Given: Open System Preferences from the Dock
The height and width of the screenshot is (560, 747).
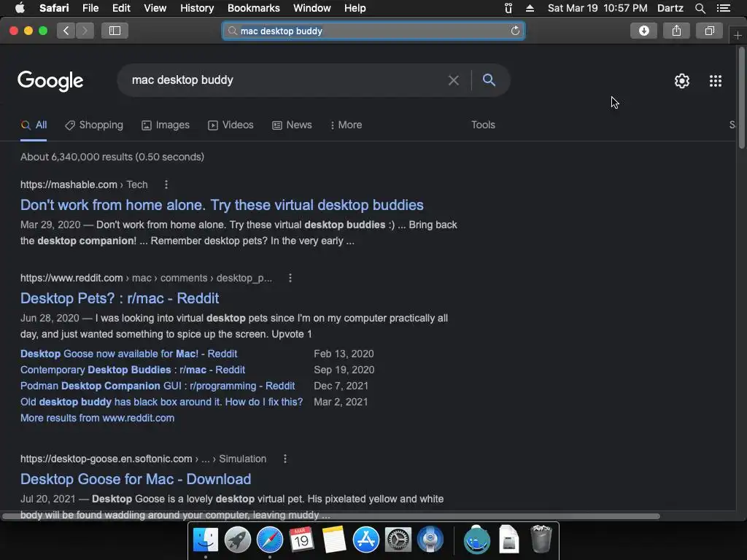Looking at the screenshot, I should pyautogui.click(x=398, y=540).
